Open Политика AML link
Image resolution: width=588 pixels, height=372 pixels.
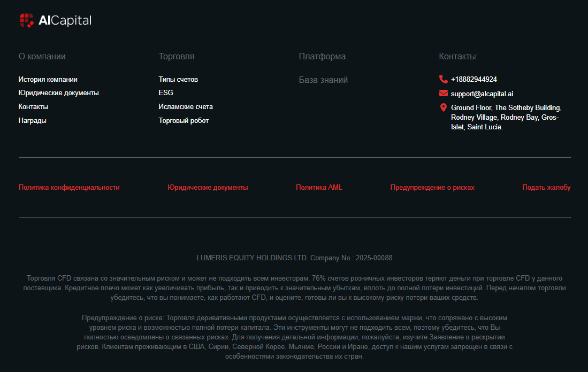319,188
